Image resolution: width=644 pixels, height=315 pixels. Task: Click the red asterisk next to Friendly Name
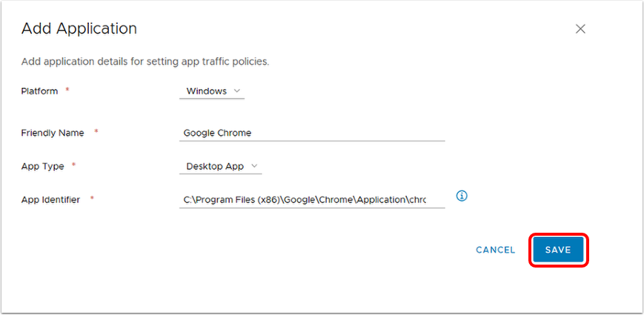tap(96, 132)
